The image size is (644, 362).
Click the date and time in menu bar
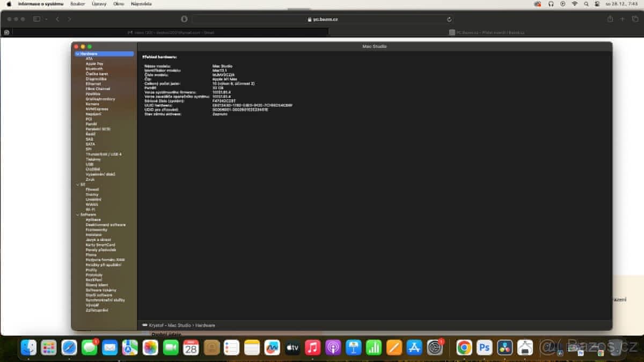click(x=621, y=4)
